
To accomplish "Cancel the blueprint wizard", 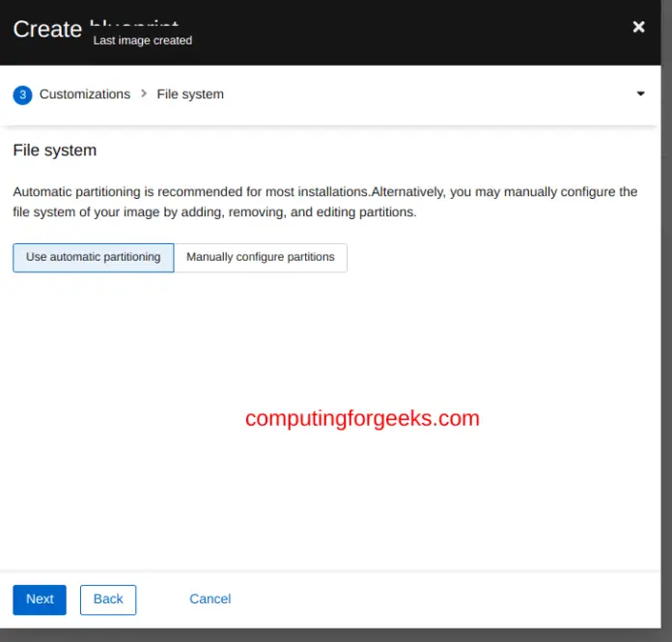I will click(x=210, y=600).
